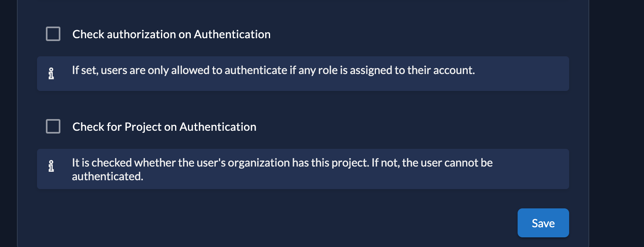644x247 pixels.
Task: Click info icon beside role assignment hint
Action: coord(51,74)
